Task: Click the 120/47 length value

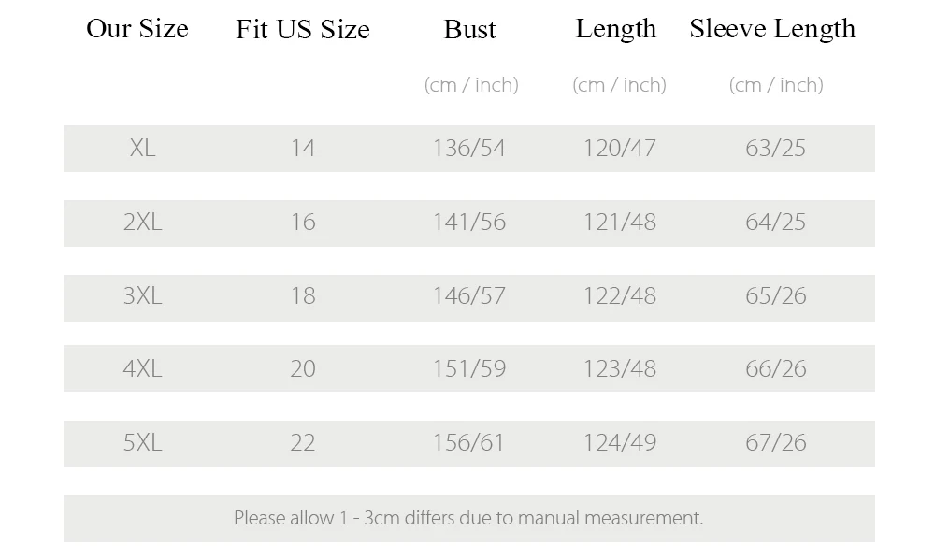Action: click(x=620, y=148)
